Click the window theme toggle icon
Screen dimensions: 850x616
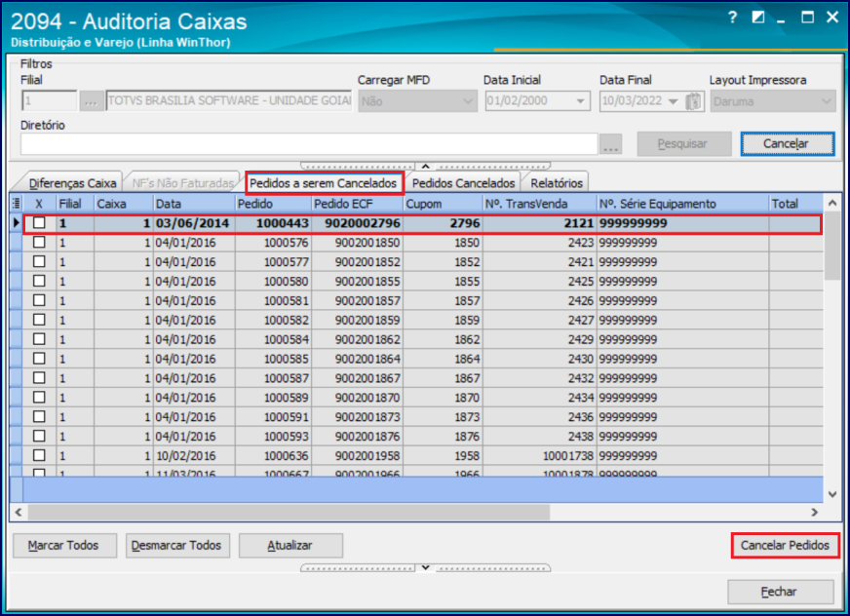point(757,18)
